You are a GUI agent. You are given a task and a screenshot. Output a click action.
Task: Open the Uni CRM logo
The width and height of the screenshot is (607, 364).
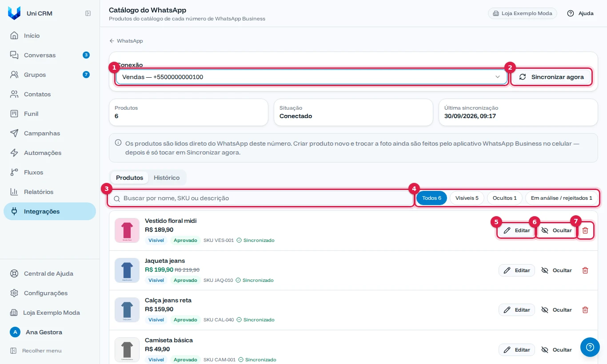pyautogui.click(x=14, y=13)
